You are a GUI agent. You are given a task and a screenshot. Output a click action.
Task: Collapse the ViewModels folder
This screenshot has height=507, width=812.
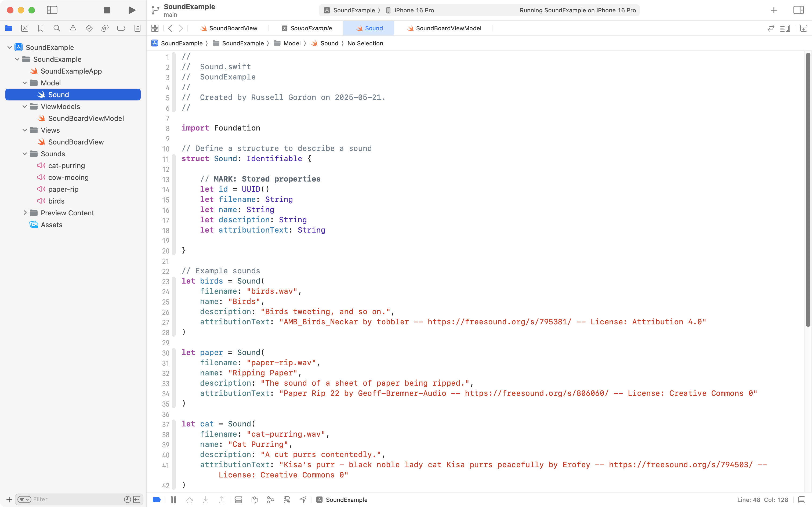pos(25,107)
